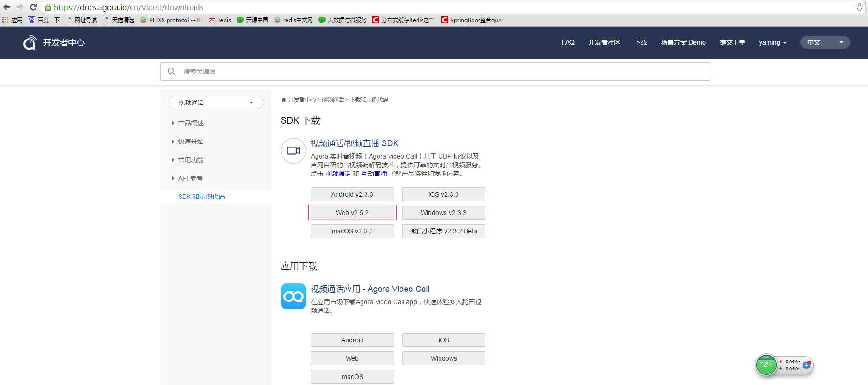Click the browser forward arrow
868x385 pixels.
[x=20, y=7]
